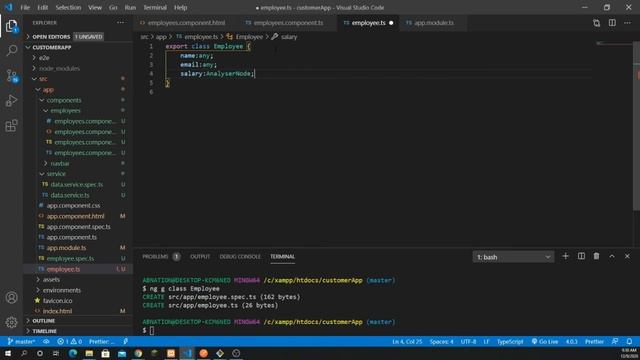
Task: Open index.html file in explorer
Action: 57,311
